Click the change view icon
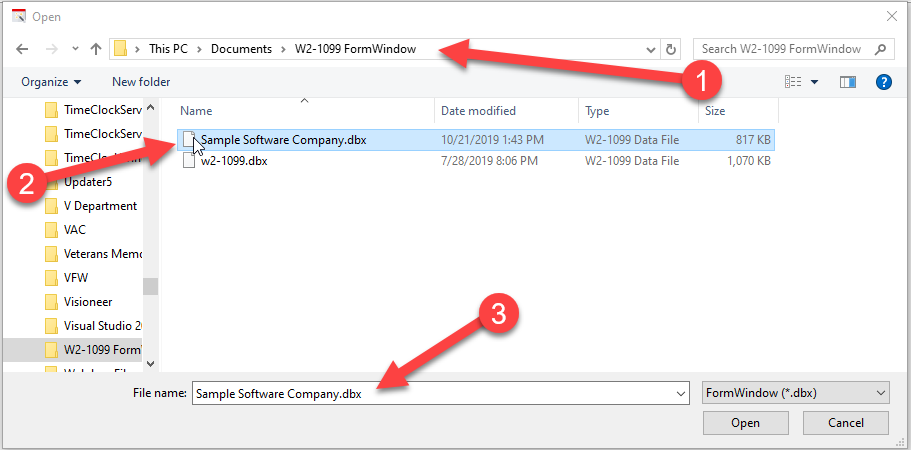The width and height of the screenshot is (911, 450). point(794,82)
